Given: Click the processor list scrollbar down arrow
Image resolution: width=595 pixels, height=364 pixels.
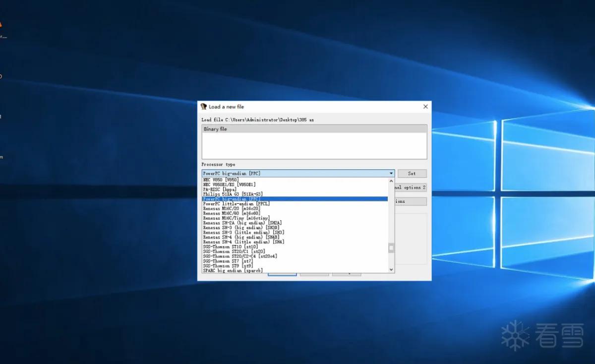Looking at the screenshot, I should click(391, 270).
